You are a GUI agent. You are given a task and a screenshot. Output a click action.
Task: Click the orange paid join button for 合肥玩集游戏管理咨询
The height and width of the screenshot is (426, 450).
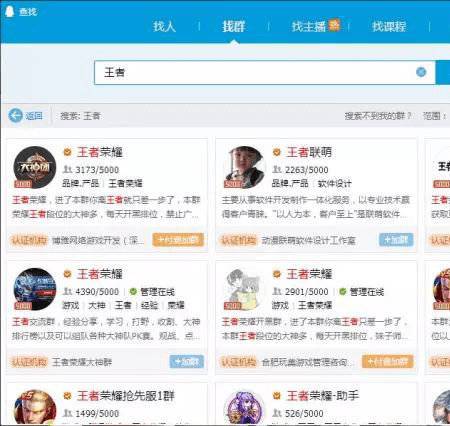(x=388, y=361)
